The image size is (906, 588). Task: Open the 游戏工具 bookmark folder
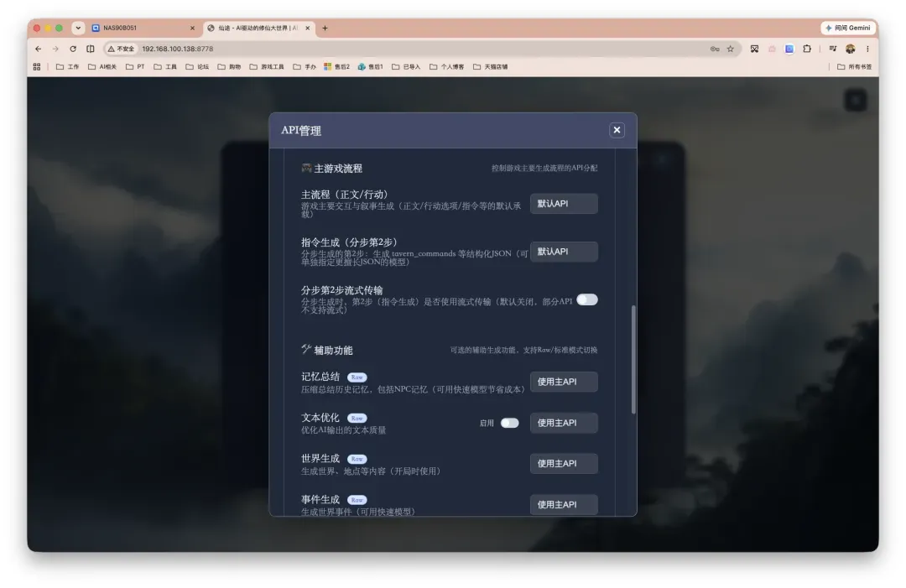point(267,67)
